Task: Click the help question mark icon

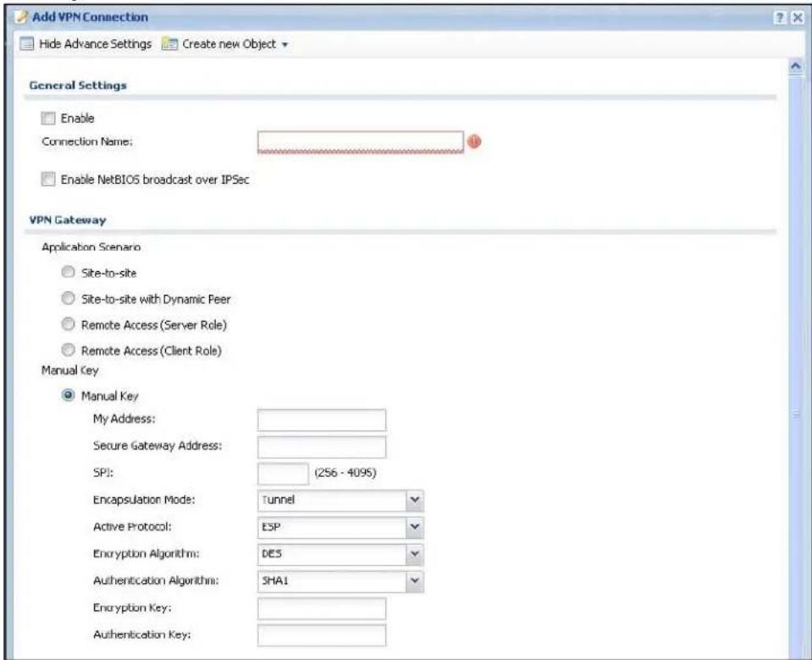Action: [x=780, y=18]
